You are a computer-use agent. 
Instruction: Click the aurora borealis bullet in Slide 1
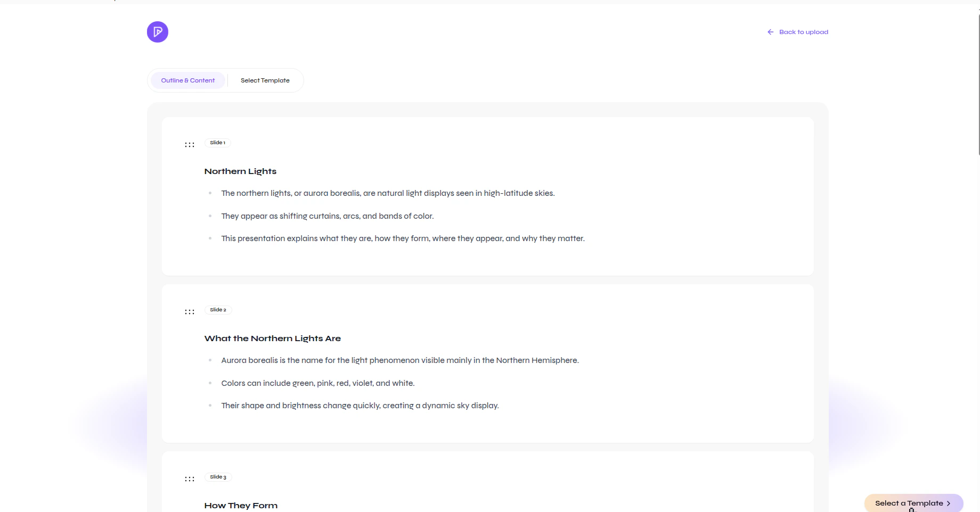388,193
